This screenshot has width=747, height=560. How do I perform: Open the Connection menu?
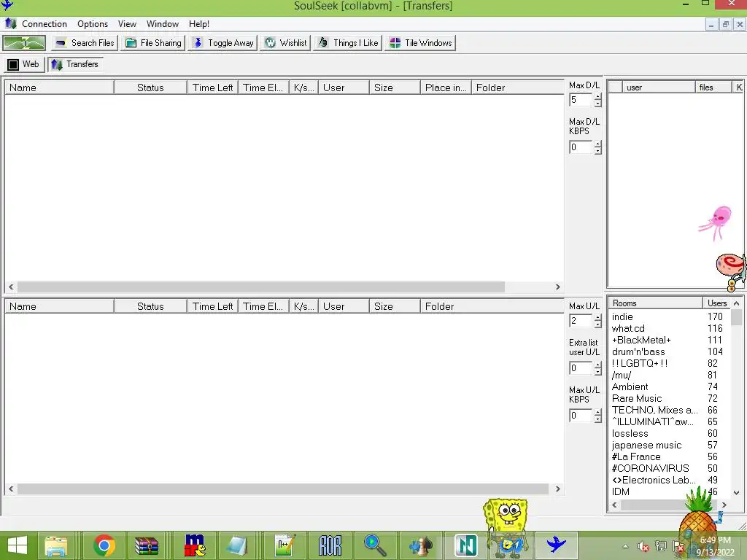44,24
